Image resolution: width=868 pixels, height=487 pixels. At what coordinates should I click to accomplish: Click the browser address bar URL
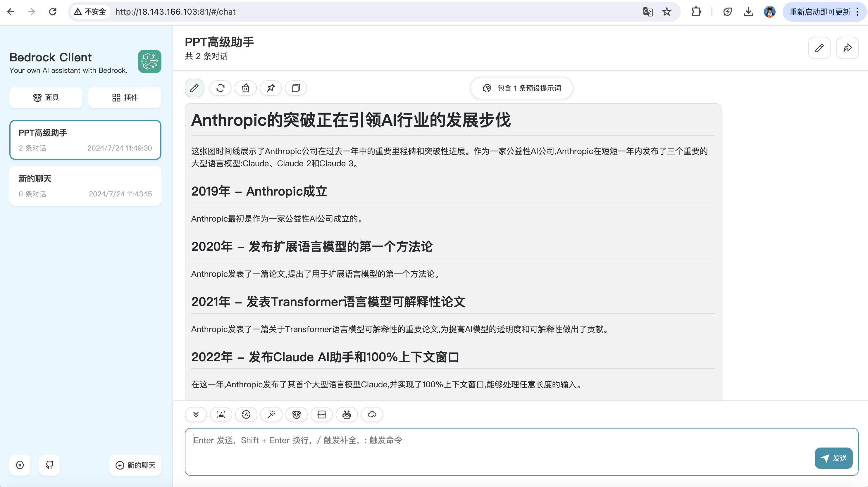(175, 12)
